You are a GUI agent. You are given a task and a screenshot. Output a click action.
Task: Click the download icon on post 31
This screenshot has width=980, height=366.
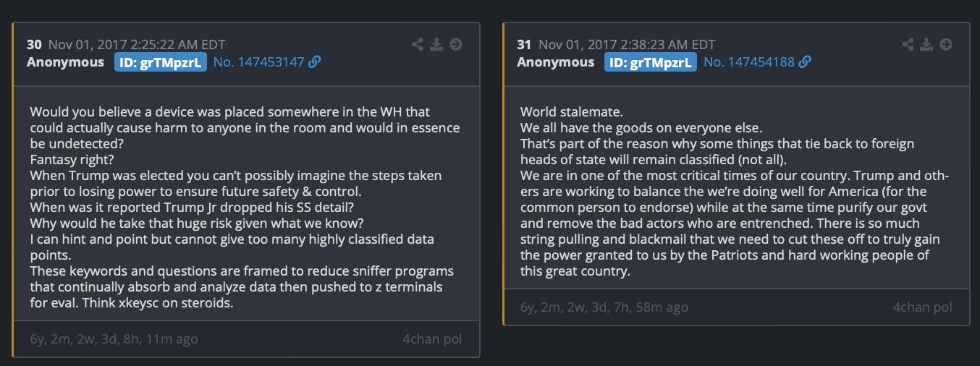point(926,45)
